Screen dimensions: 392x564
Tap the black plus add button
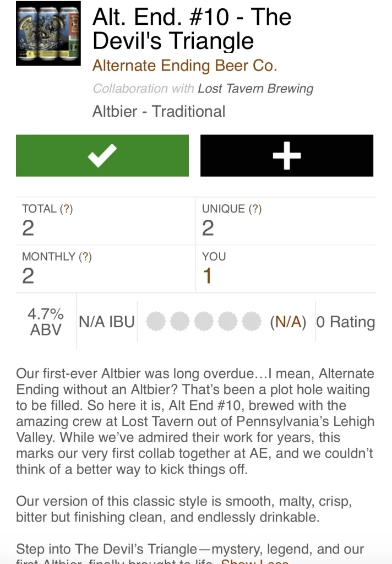click(286, 156)
